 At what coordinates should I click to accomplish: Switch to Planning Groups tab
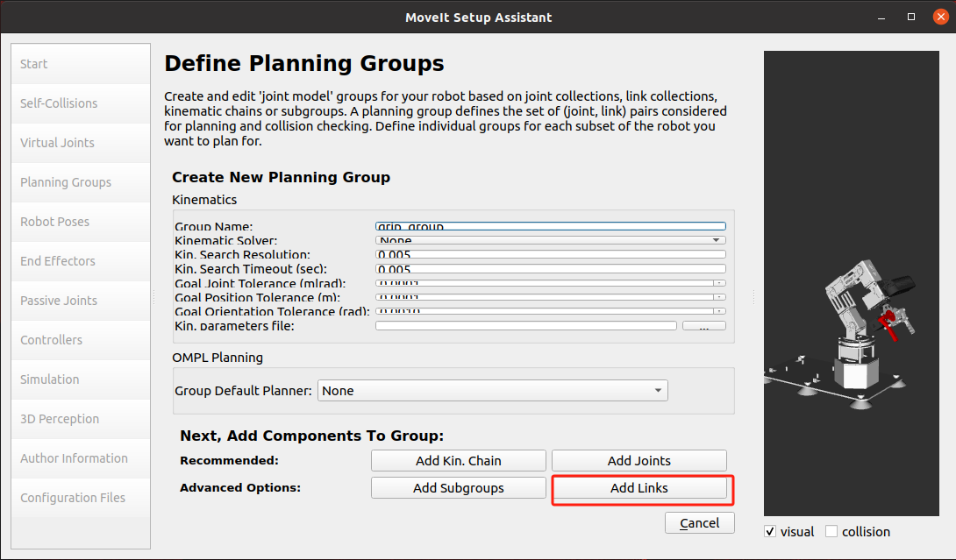(81, 182)
